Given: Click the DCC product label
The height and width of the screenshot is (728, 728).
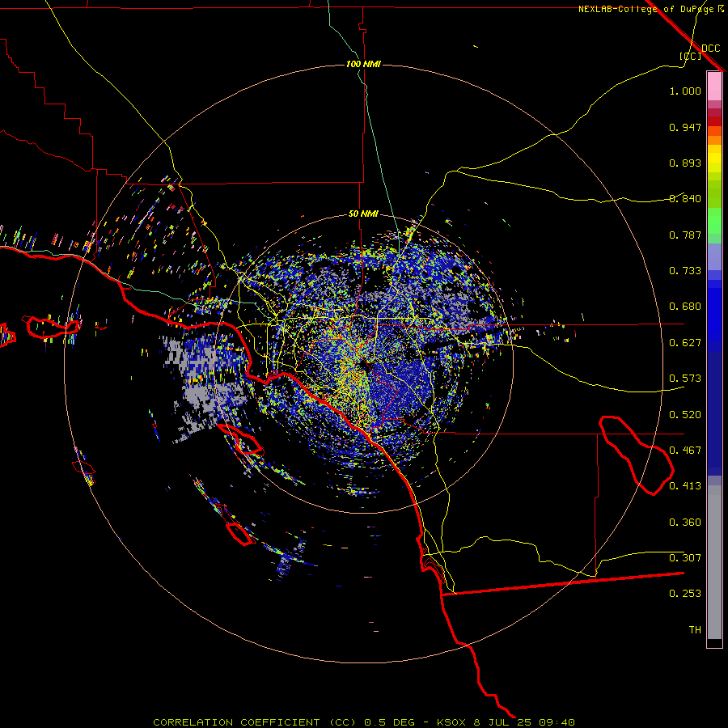Looking at the screenshot, I should (x=710, y=49).
